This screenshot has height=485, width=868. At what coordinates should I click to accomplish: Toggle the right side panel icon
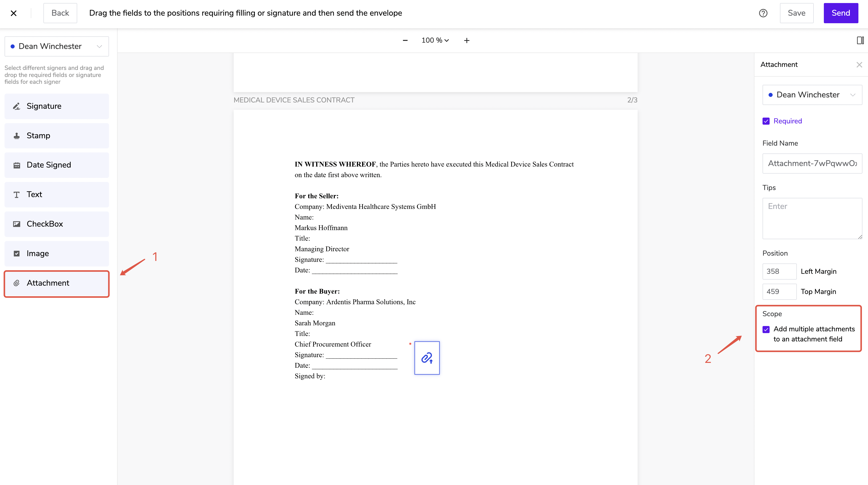point(860,40)
